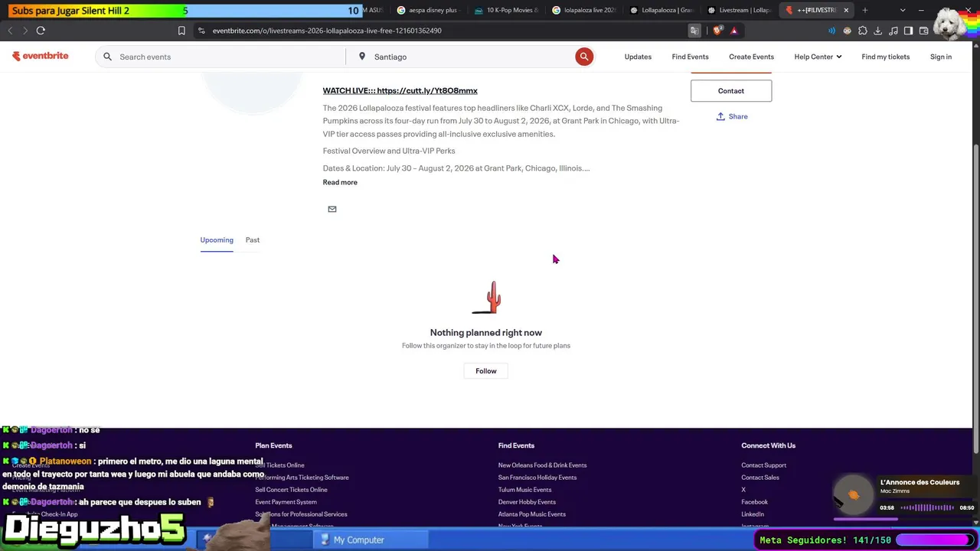
Task: Open the browser downloads icon
Action: (877, 31)
